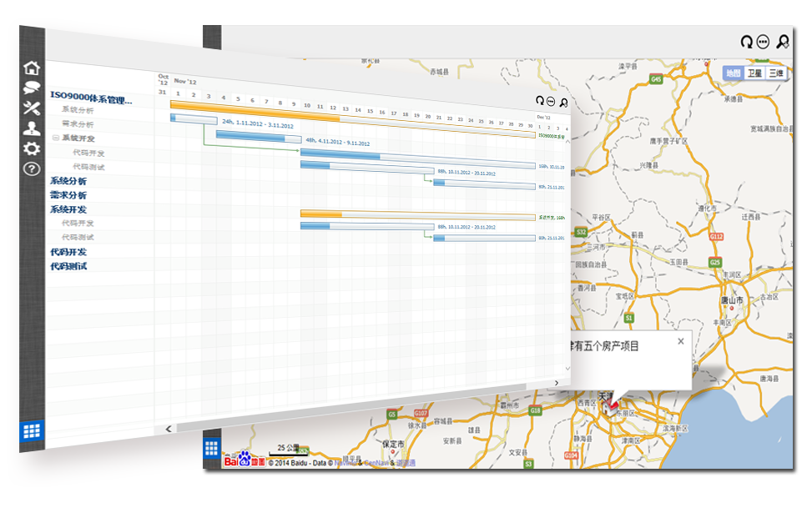Click the 宽城满族自治县 label on the map
Image resolution: width=812 pixels, height=513 pixels.
pos(772,129)
